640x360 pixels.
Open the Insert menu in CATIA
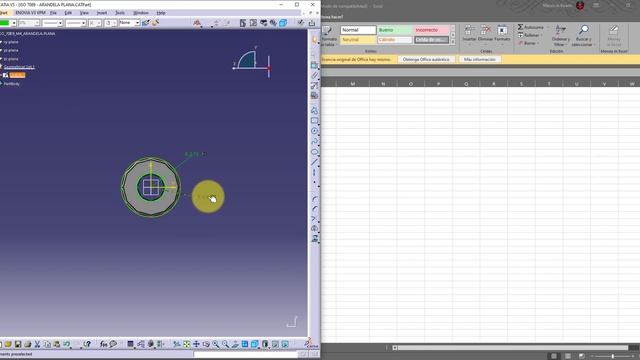(x=102, y=13)
